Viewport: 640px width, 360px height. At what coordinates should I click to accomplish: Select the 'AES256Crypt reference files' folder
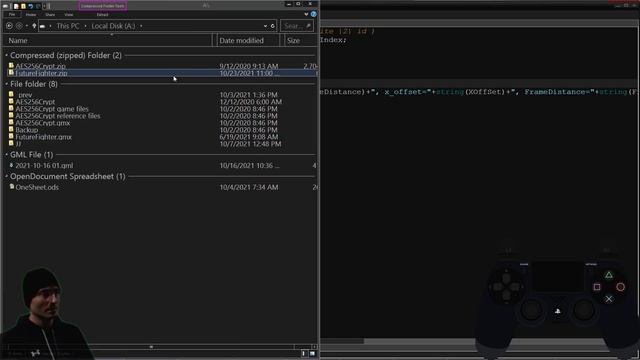(58, 116)
